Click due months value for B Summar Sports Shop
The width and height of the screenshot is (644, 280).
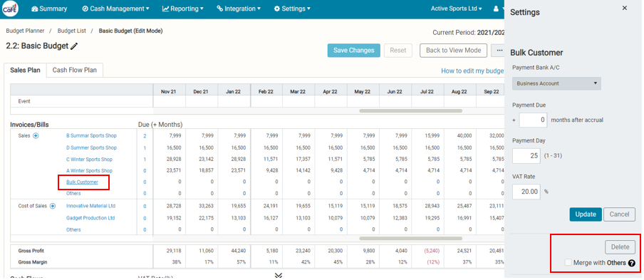point(145,136)
